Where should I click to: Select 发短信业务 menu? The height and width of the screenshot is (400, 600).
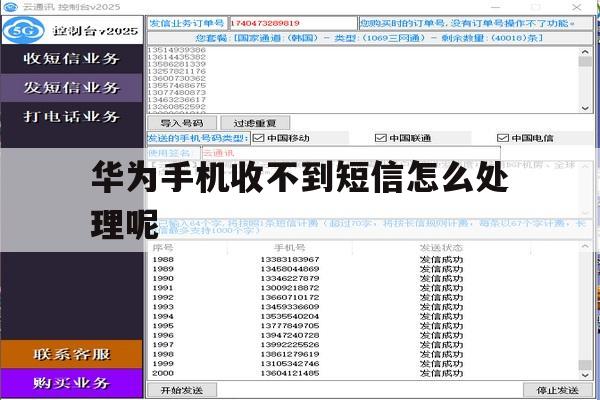(72, 88)
